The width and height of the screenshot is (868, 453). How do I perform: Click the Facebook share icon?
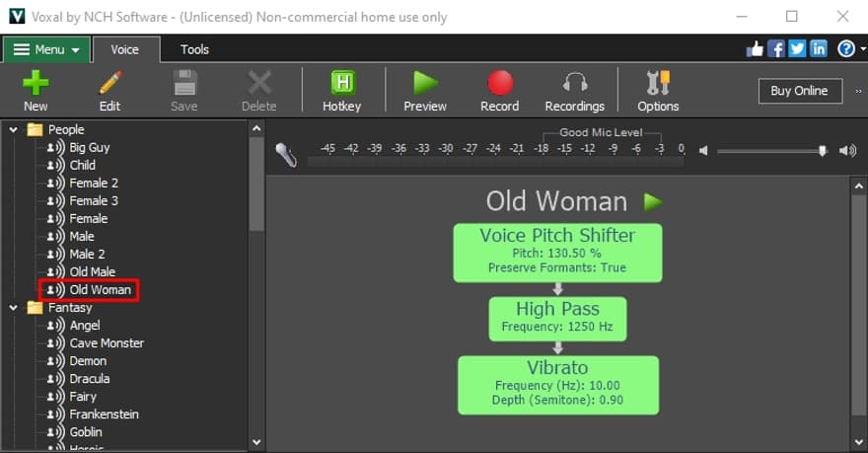click(776, 48)
